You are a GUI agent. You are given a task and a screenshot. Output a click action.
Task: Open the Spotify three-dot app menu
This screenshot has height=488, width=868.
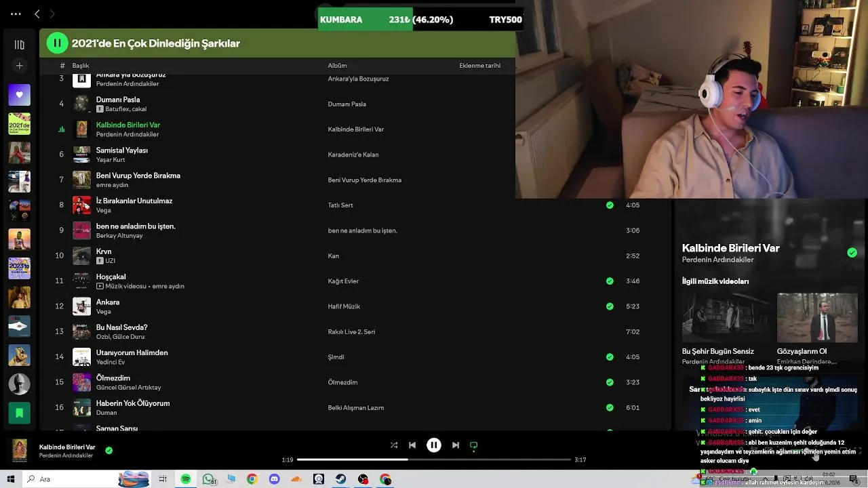tap(16, 14)
